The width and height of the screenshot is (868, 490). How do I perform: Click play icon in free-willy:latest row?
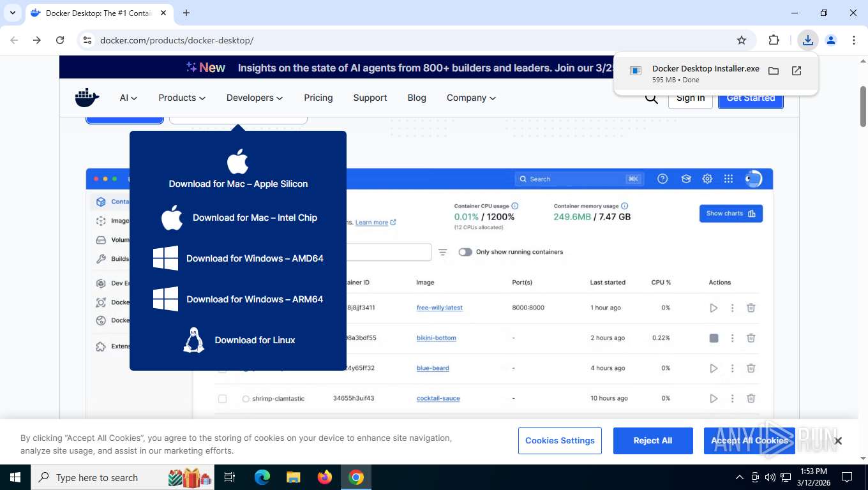click(714, 308)
